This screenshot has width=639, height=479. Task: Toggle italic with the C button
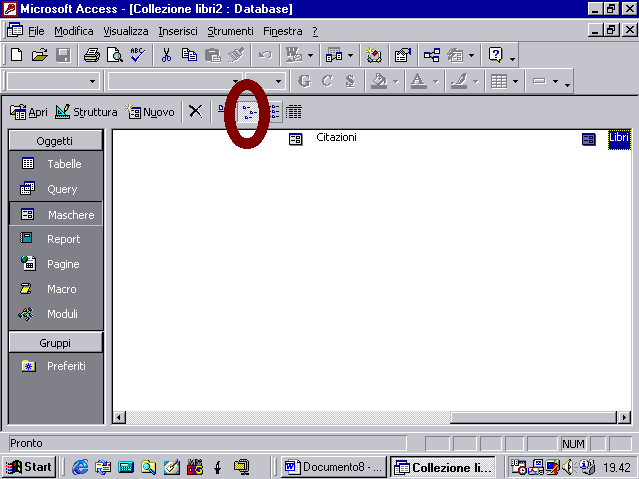327,81
